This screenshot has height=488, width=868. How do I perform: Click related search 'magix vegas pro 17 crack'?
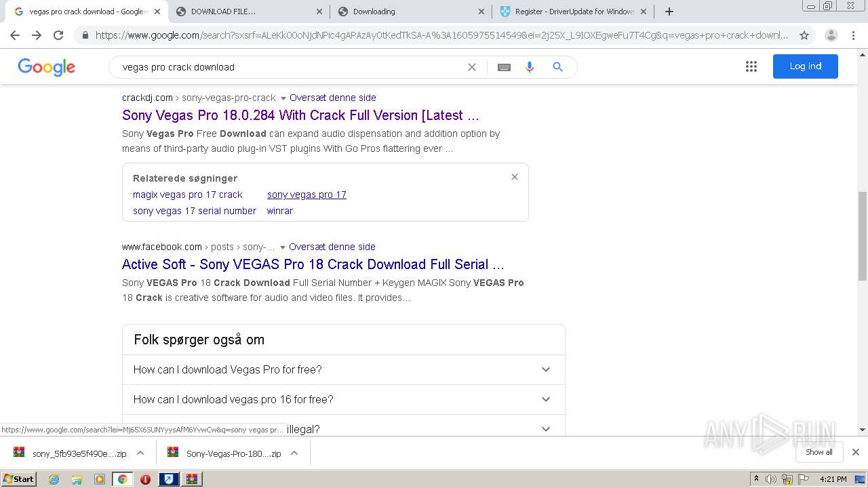coord(187,195)
